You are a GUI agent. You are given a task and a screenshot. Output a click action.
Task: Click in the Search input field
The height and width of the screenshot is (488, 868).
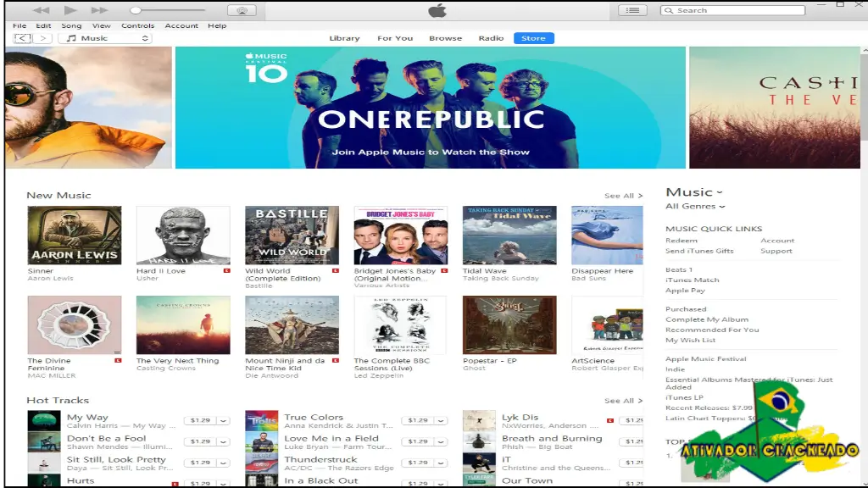(x=733, y=10)
